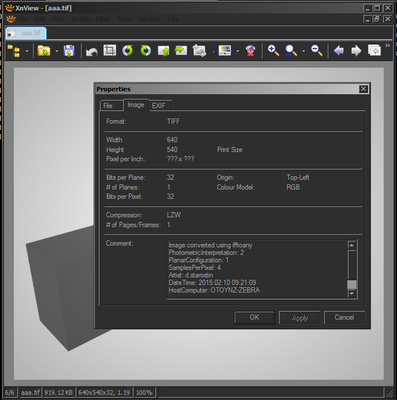The image size is (397, 400).
Task: Open the fullscreen view icon
Action: (x=374, y=51)
